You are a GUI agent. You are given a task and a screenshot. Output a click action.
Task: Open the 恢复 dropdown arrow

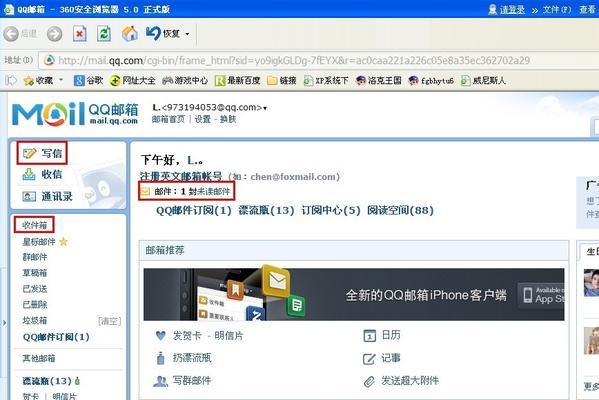187,34
